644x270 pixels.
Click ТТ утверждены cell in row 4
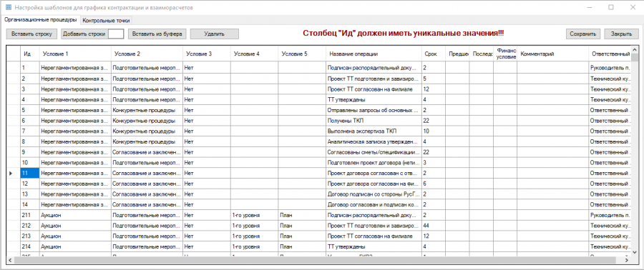pyautogui.click(x=374, y=99)
